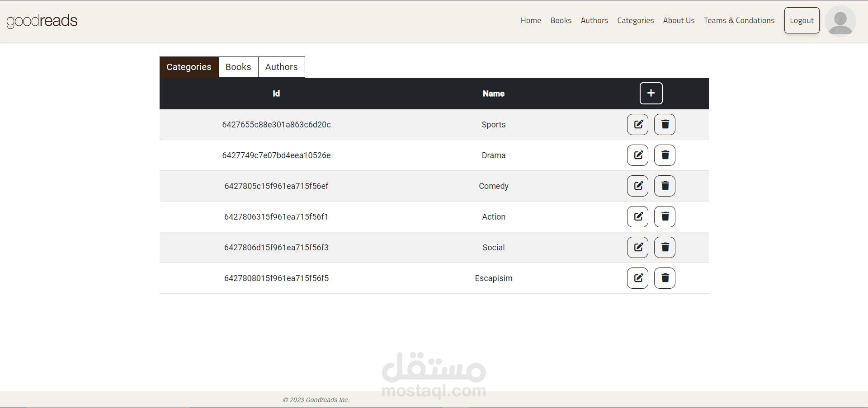868x408 pixels.
Task: Edit the Comedy category
Action: click(637, 186)
